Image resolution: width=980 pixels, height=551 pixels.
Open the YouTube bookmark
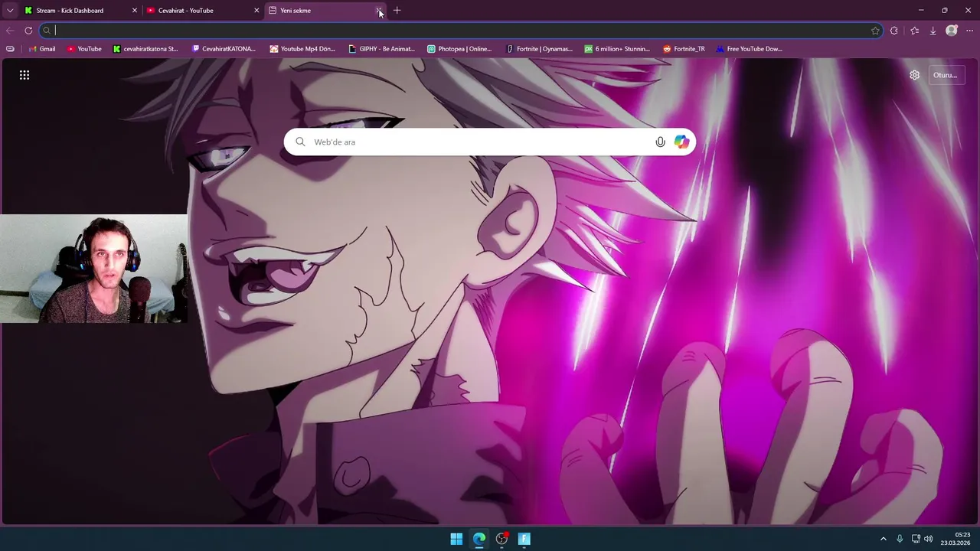84,49
